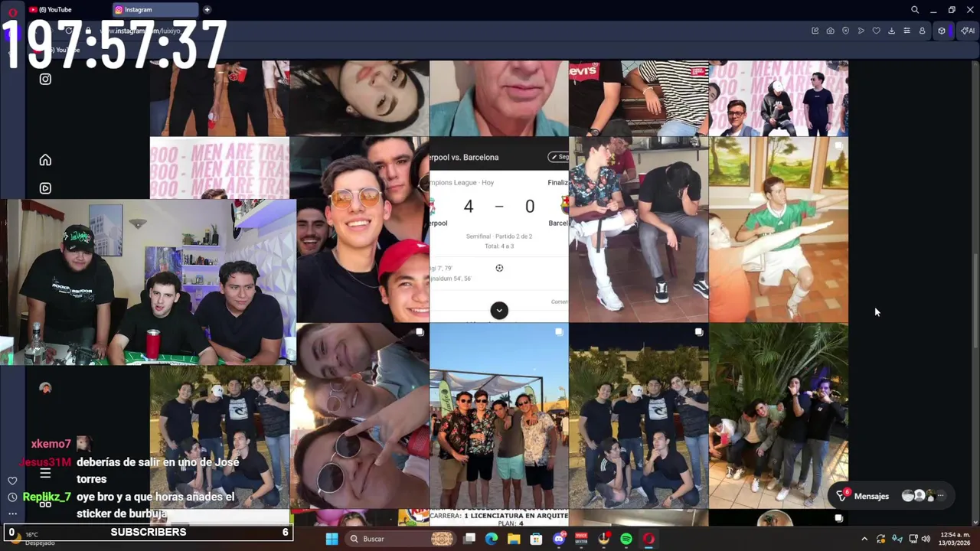Go to Instagram Home feed icon
This screenshot has height=551, width=980.
[45, 160]
